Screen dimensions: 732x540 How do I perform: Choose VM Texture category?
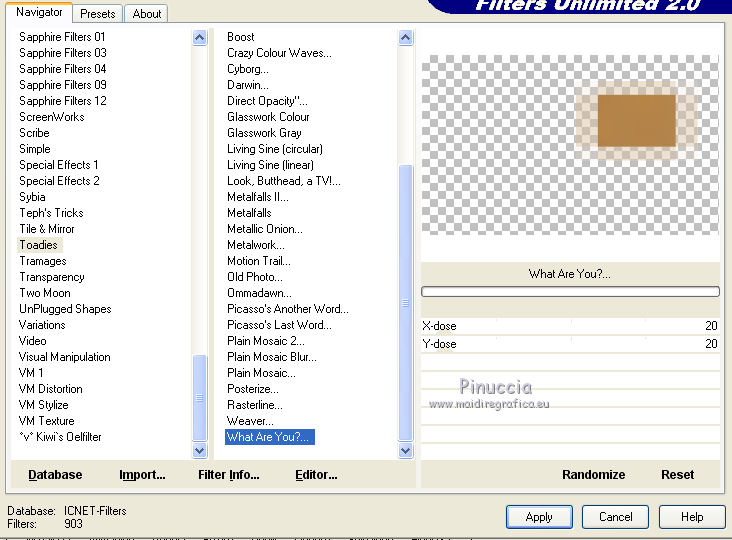point(46,421)
